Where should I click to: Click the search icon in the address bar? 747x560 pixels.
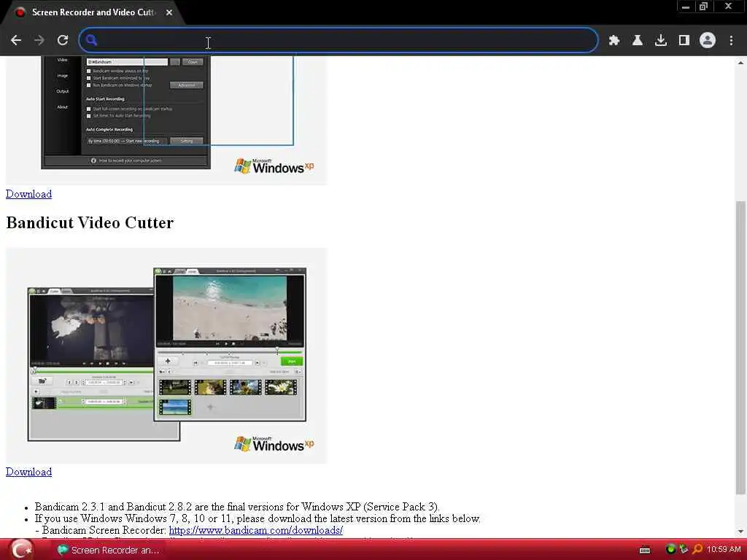click(91, 41)
